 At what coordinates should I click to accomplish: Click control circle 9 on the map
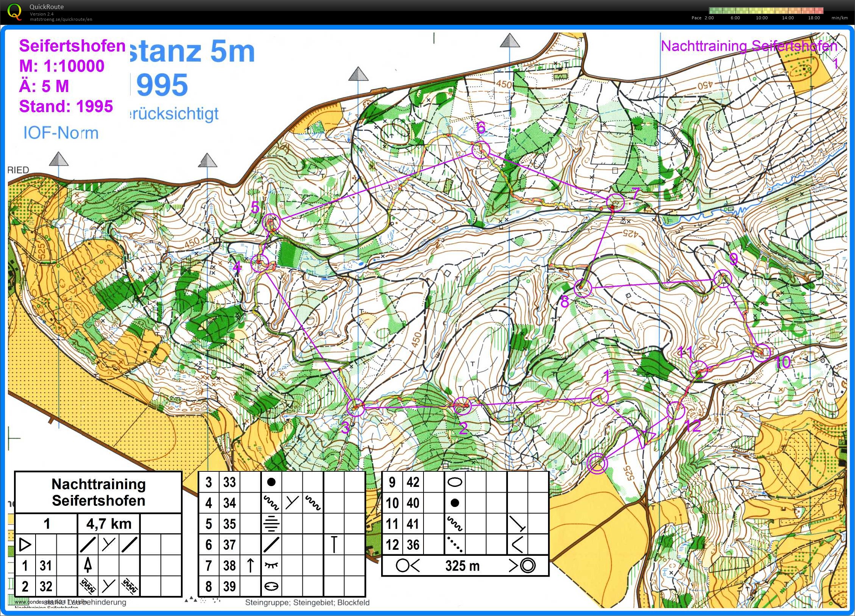pyautogui.click(x=723, y=279)
